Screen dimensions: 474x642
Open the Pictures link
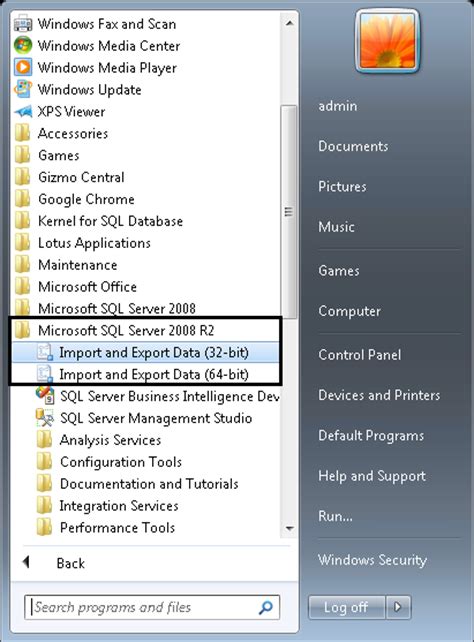(342, 186)
